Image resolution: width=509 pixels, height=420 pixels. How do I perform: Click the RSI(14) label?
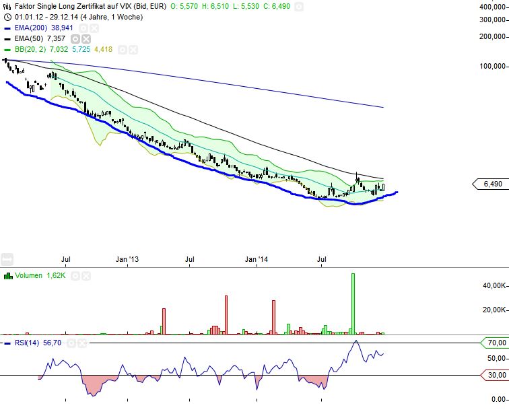(27, 343)
